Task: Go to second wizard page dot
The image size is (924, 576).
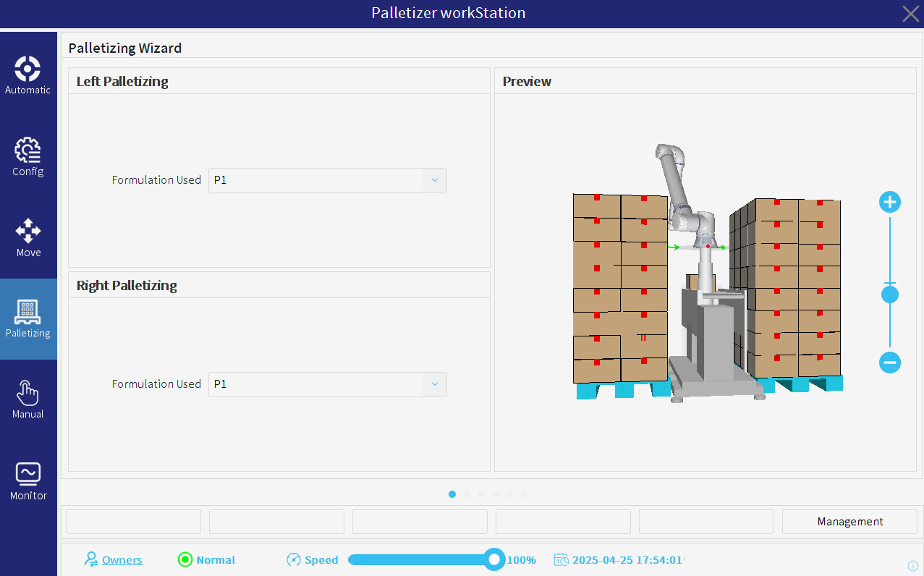Action: click(x=467, y=494)
